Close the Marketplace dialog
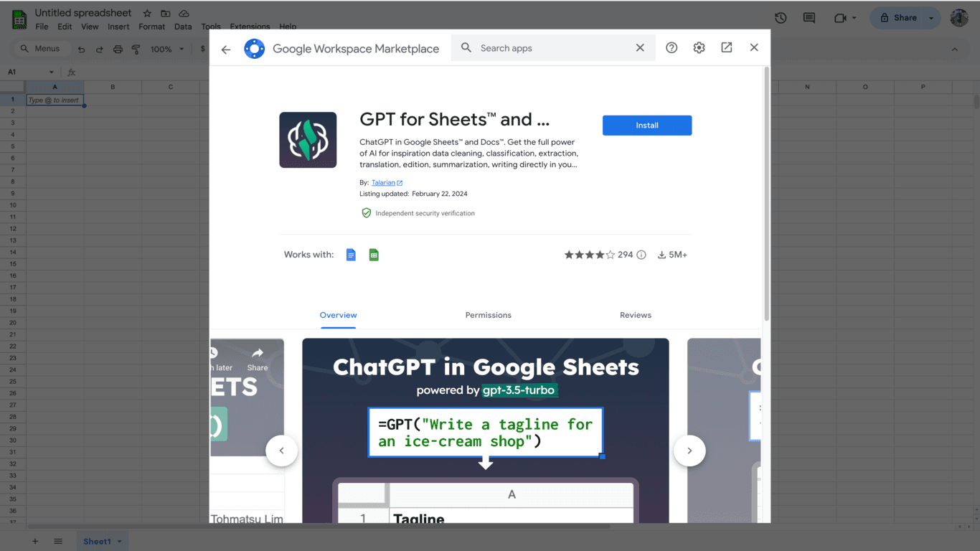 pyautogui.click(x=754, y=47)
